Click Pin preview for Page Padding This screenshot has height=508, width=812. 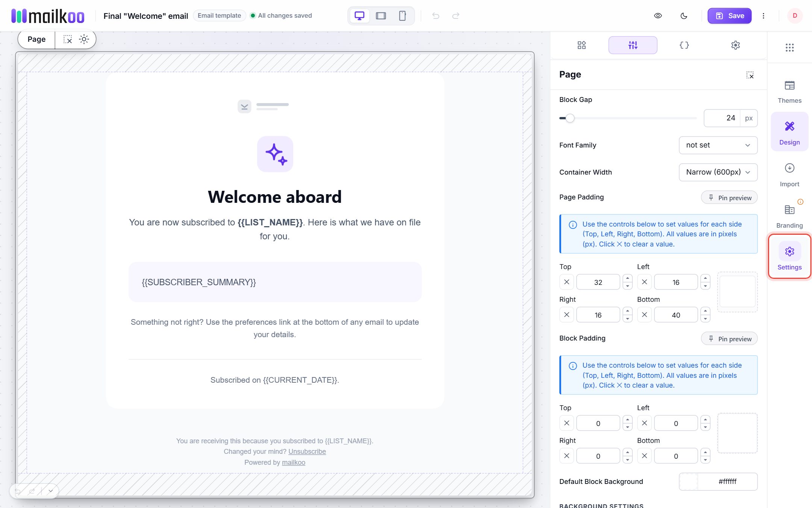tap(729, 198)
